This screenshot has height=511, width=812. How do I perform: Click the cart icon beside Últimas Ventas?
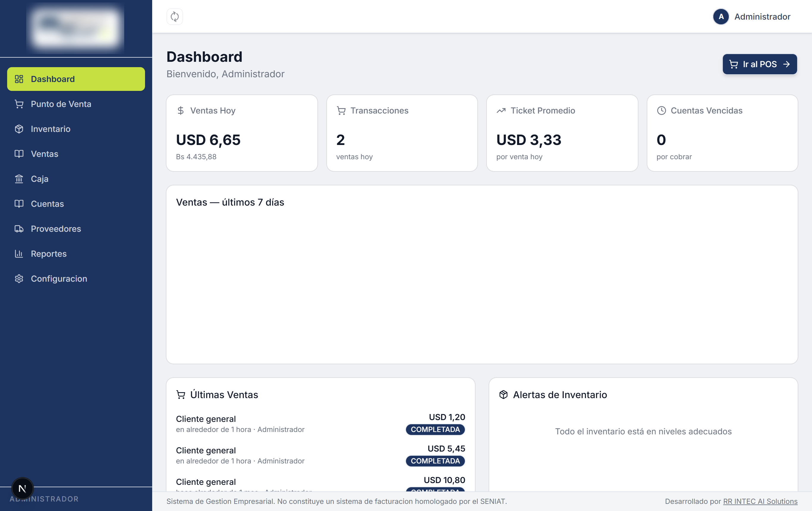181,394
